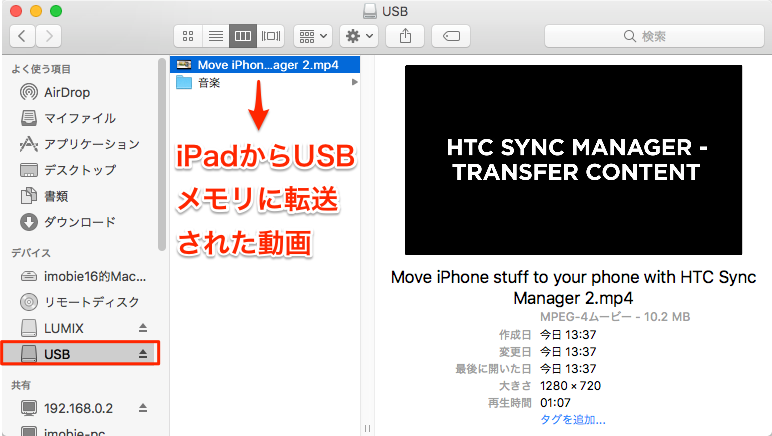Expand the 音楽 folder arrow
Screen dimensions: 772x436
pyautogui.click(x=354, y=82)
